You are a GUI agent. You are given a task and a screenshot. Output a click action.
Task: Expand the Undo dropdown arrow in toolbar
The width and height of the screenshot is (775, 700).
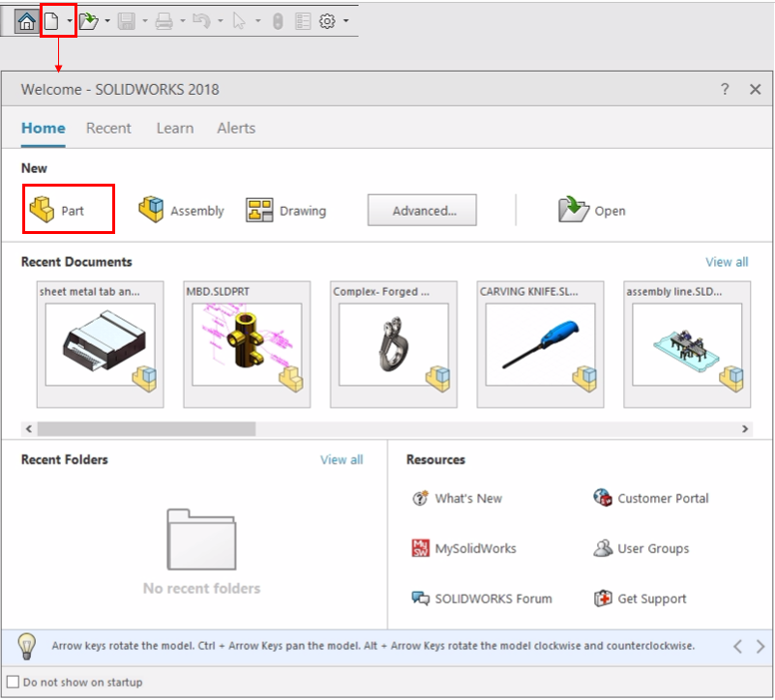221,20
